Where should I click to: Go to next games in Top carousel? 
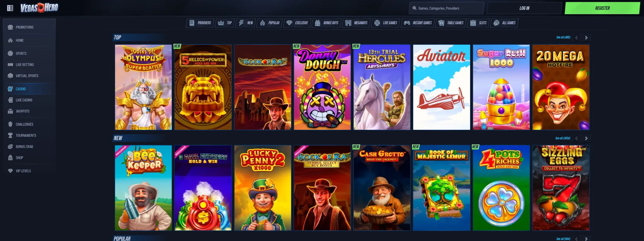pyautogui.click(x=586, y=37)
